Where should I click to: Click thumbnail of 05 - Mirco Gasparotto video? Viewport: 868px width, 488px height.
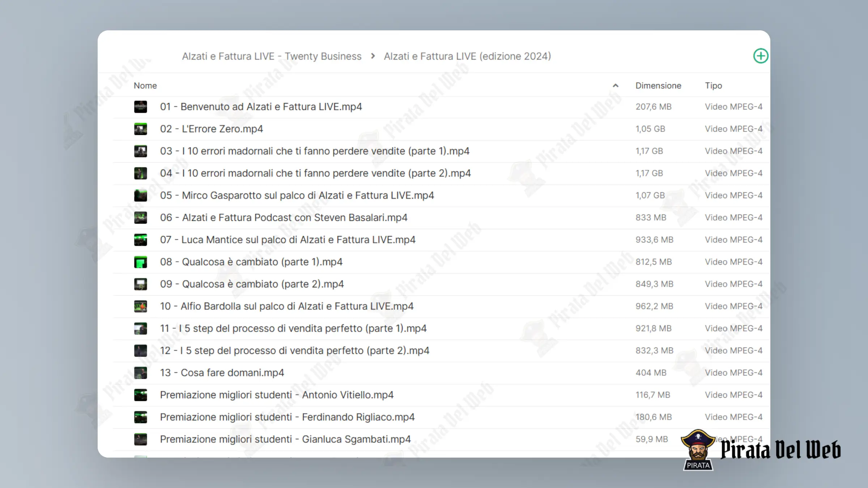pyautogui.click(x=140, y=196)
